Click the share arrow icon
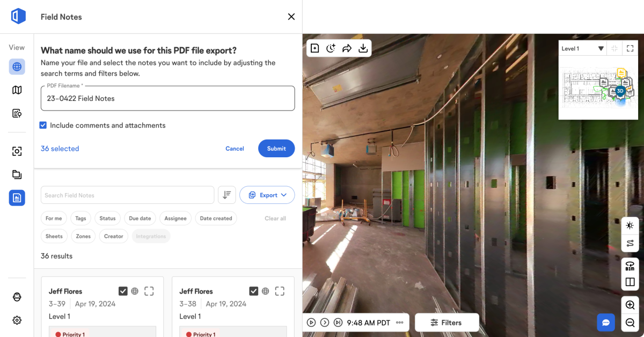 [x=347, y=48]
